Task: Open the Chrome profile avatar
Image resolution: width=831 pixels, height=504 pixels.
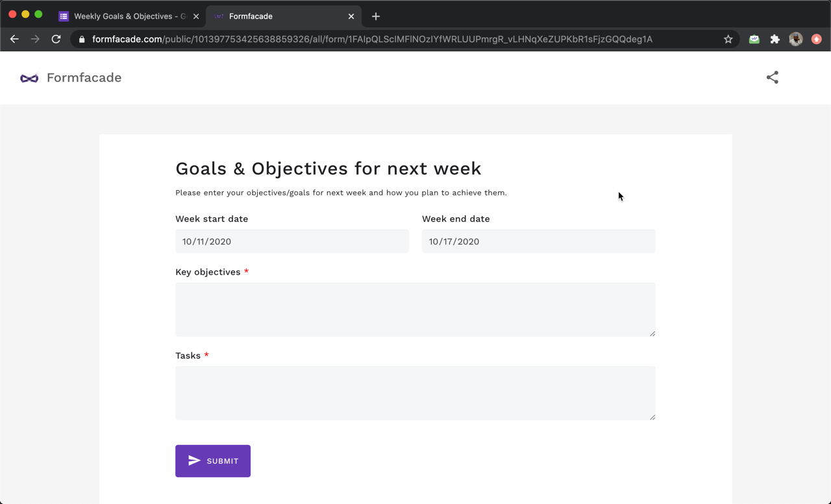Action: [x=795, y=39]
